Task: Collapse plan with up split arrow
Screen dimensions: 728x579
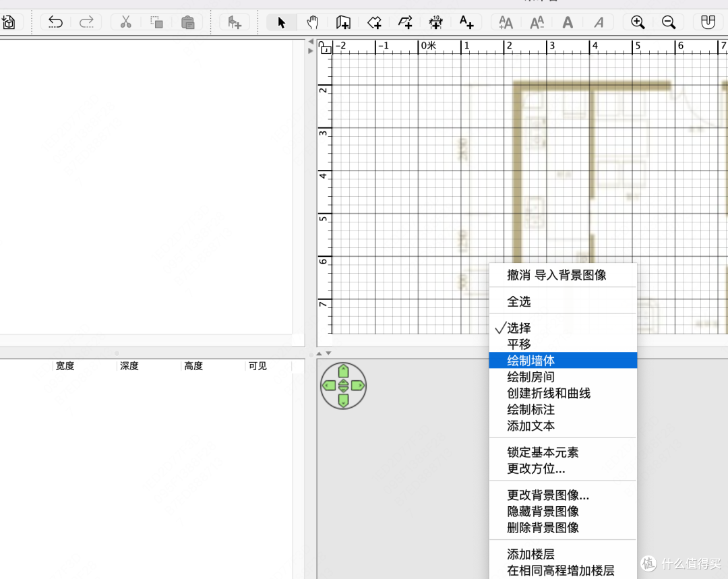Action: coord(319,353)
